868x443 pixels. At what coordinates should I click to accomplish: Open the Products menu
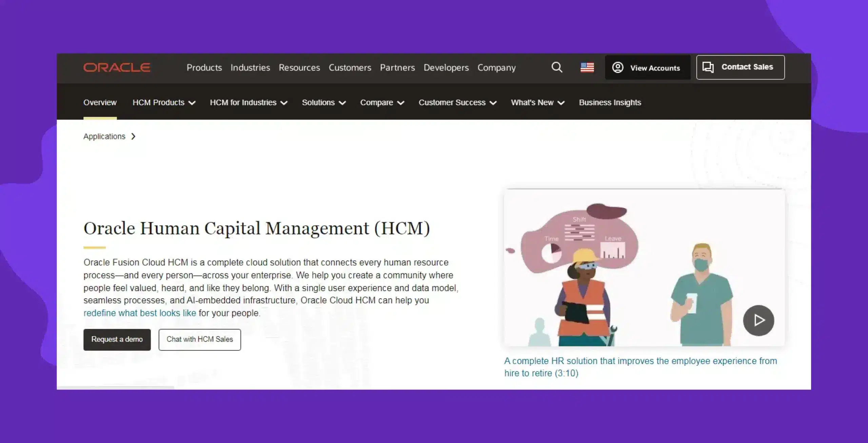point(204,67)
